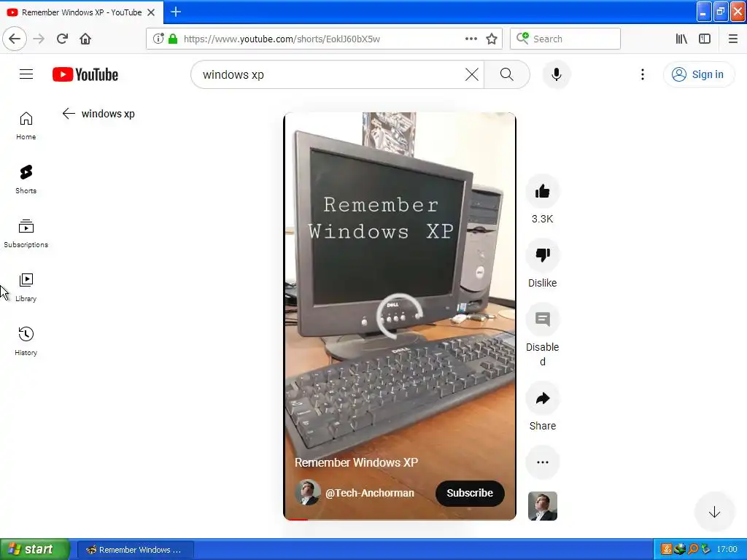Open Library in the sidebar
This screenshot has width=747, height=560.
click(26, 287)
